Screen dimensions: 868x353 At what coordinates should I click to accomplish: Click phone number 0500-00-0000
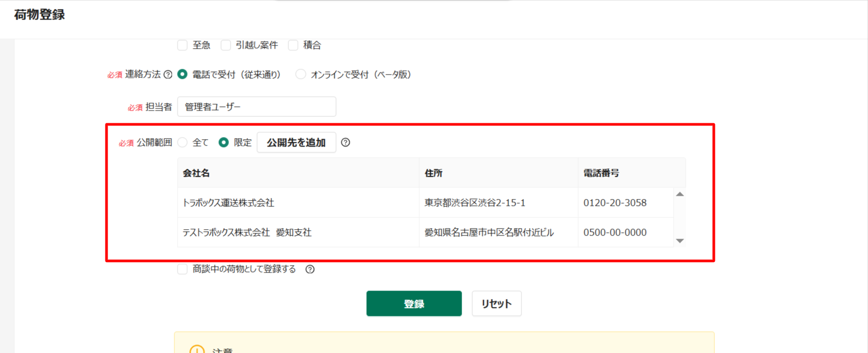[x=615, y=232]
